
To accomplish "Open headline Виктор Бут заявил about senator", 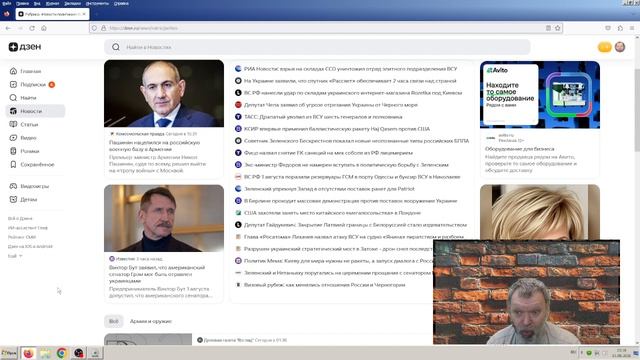I will (157, 274).
